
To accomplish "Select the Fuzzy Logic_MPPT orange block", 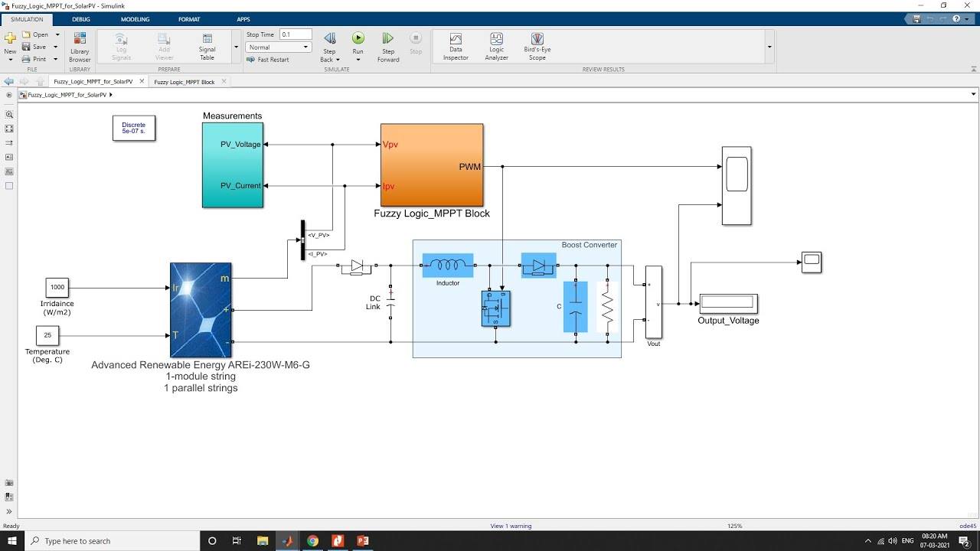I will 432,165.
